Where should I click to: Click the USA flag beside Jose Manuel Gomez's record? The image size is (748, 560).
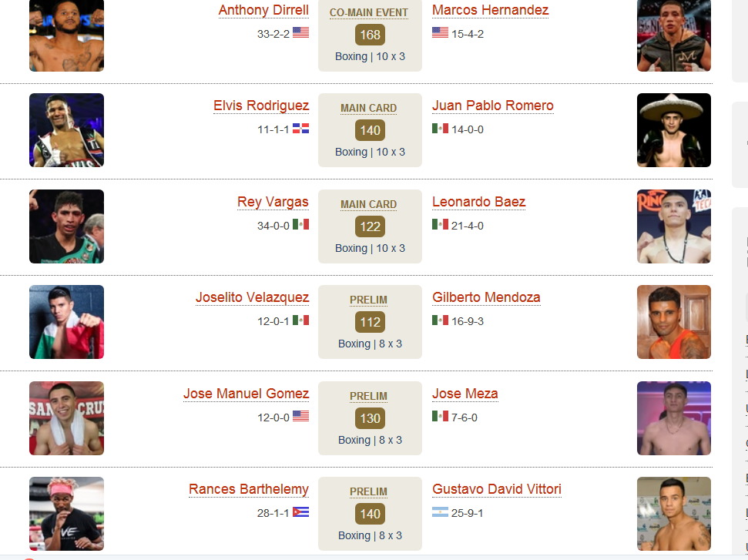tap(300, 417)
